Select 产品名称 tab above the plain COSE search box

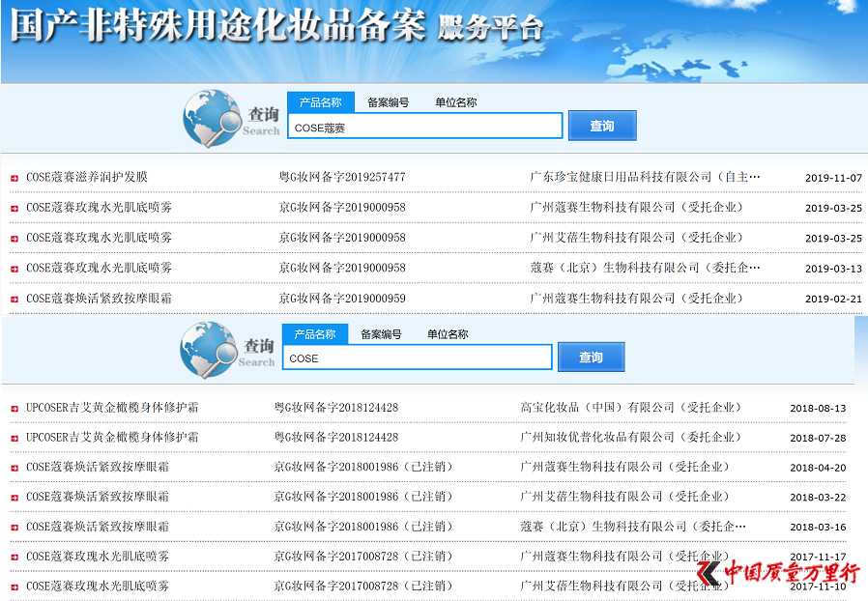click(x=315, y=334)
